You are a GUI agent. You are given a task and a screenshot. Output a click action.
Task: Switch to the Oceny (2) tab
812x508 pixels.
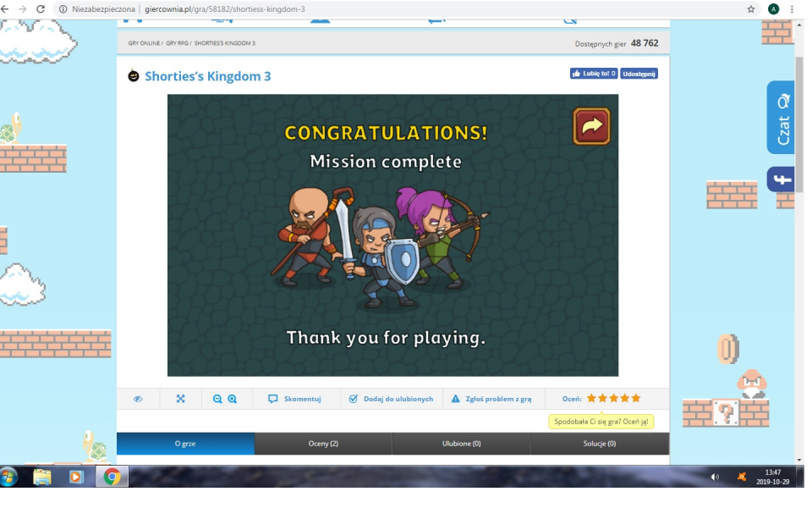click(323, 444)
